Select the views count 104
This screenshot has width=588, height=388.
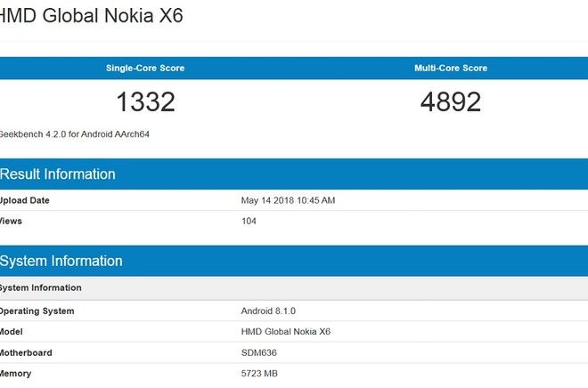[x=249, y=221]
